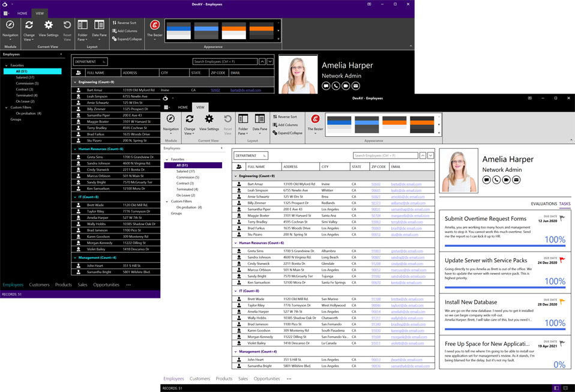Click Amelia Harper photo in front window
This screenshot has width=575, height=392.
(x=459, y=171)
